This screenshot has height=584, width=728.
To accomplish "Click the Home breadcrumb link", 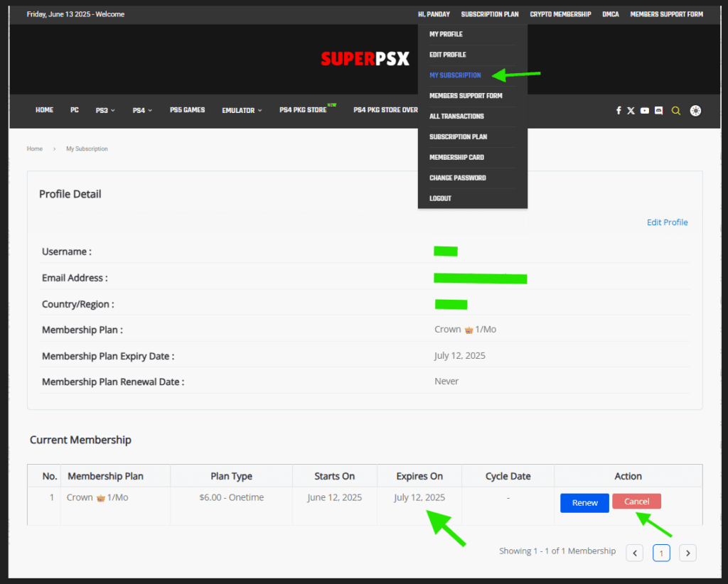I will [x=35, y=149].
